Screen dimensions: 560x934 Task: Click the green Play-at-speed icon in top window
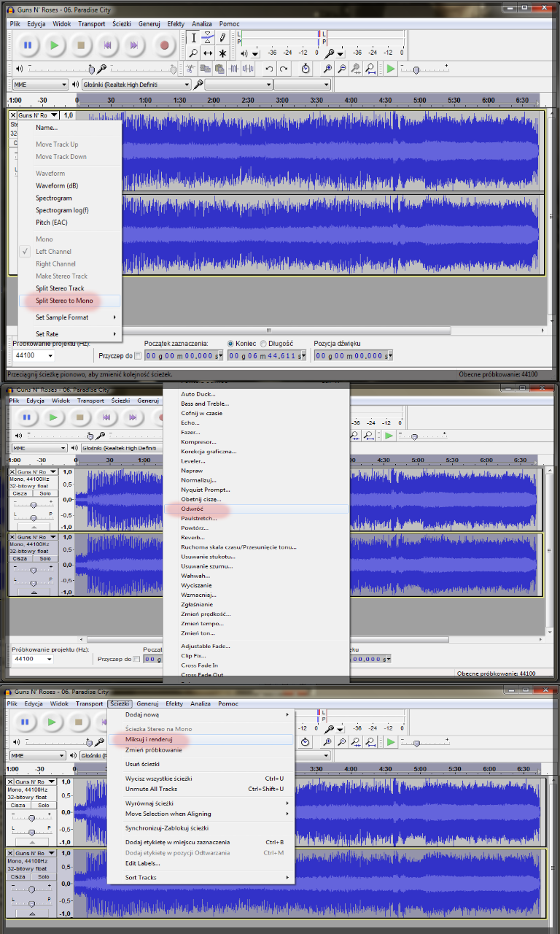pos(392,69)
